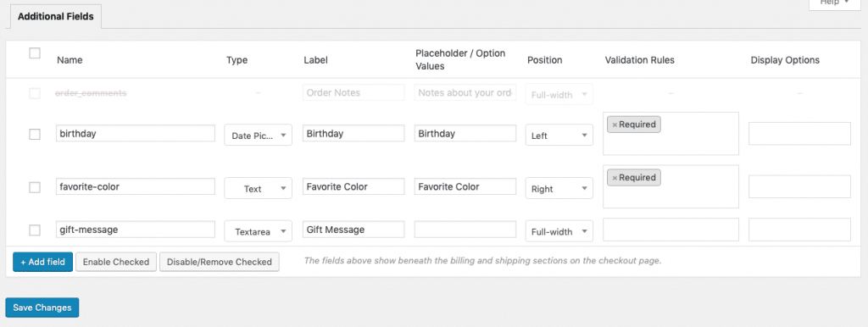868x327 pixels.
Task: Remove Required tag from birthday validation
Action: point(615,125)
